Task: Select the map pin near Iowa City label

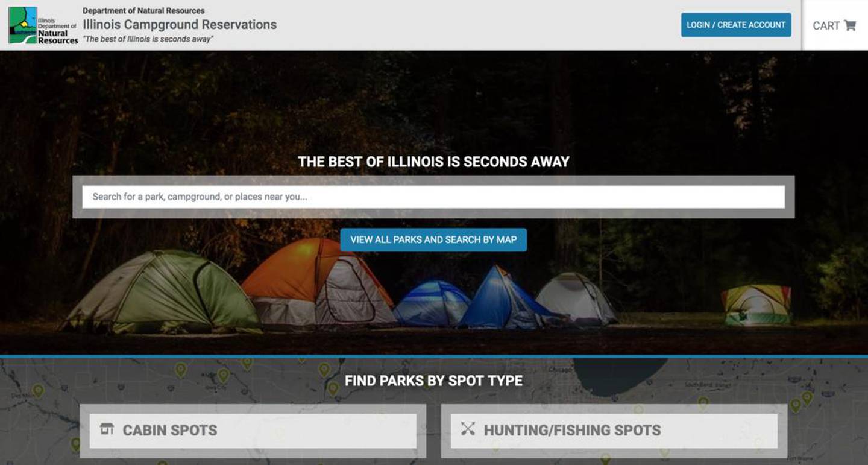Action: [223, 375]
